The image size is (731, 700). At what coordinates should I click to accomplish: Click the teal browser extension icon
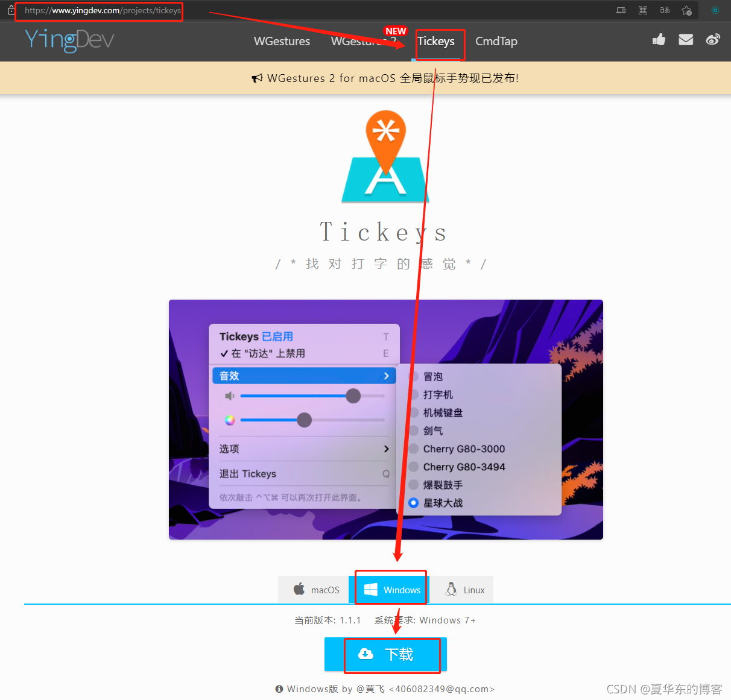coord(715,10)
